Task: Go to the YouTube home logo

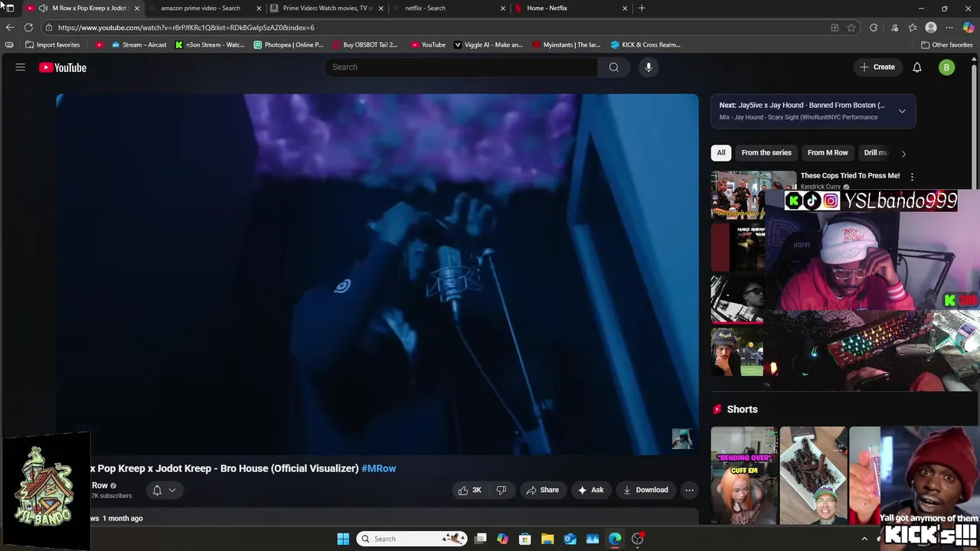Action: tap(63, 67)
